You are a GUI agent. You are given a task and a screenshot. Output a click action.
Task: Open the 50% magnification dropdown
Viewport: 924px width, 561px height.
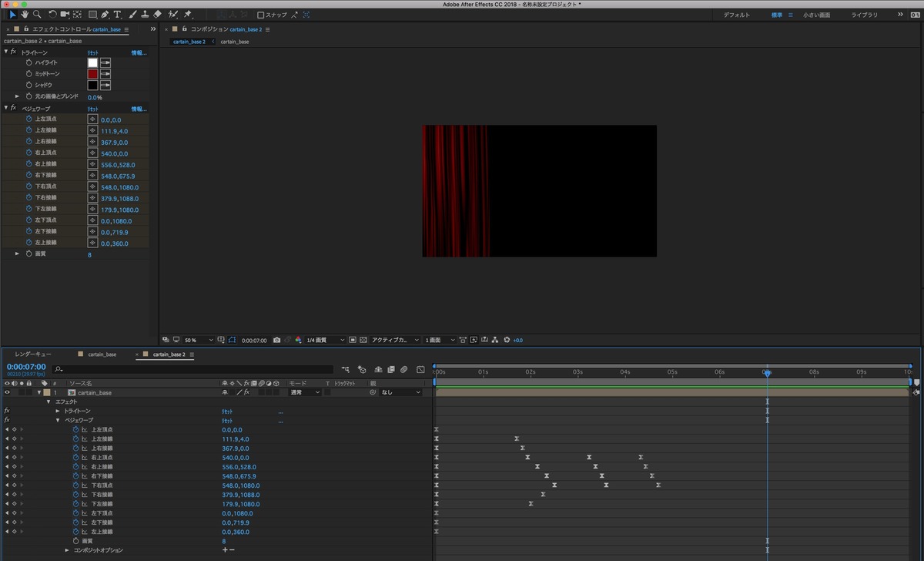[199, 340]
